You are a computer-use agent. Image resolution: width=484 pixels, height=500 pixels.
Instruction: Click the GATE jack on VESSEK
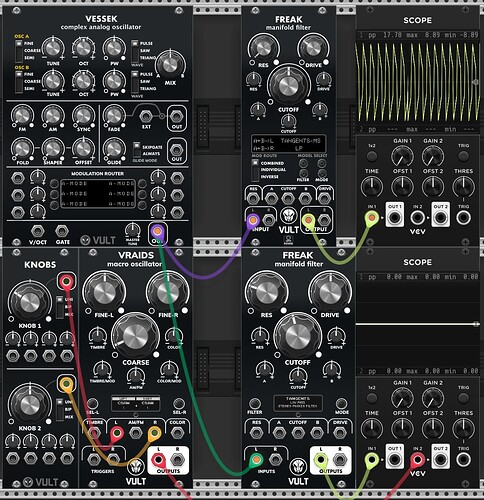pos(62,231)
